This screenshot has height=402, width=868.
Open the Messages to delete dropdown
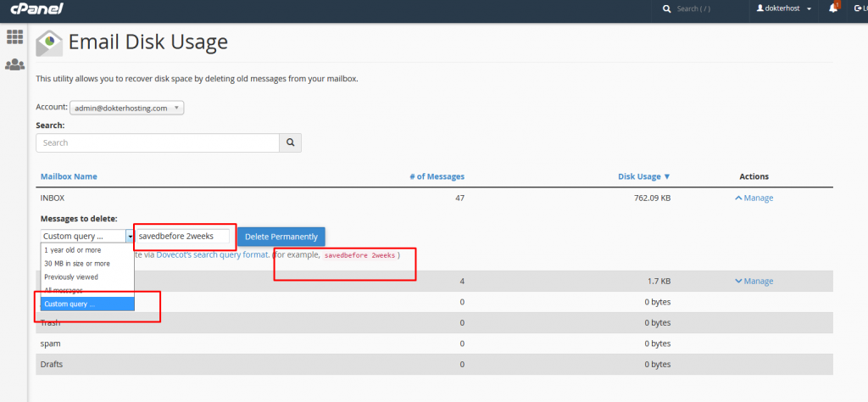point(86,236)
